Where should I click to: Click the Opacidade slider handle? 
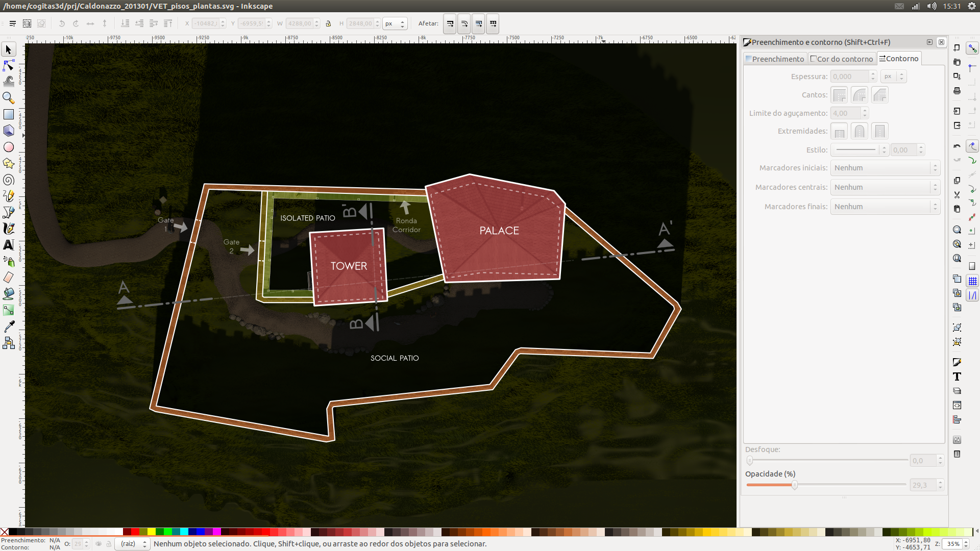tap(795, 485)
